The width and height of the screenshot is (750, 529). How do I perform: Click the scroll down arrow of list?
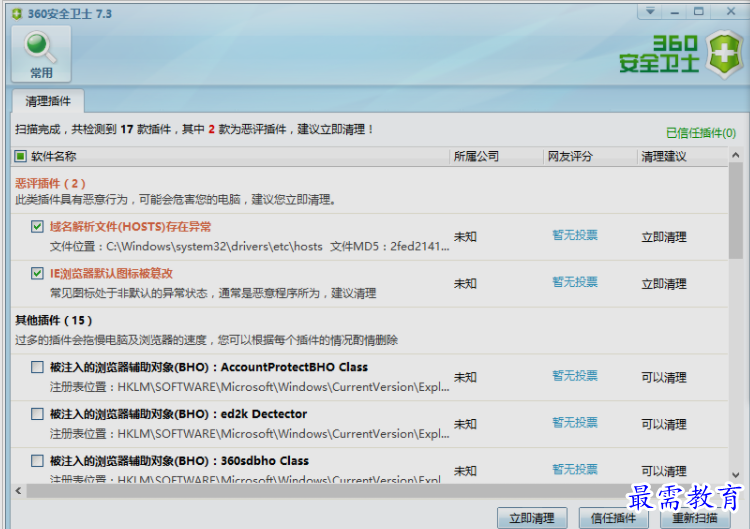(736, 475)
